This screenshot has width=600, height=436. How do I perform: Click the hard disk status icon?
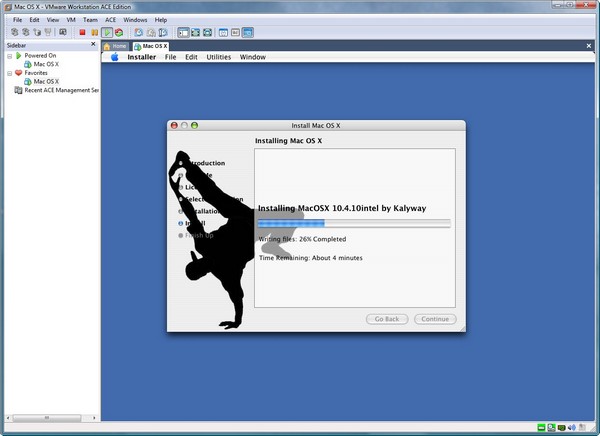coord(541,428)
